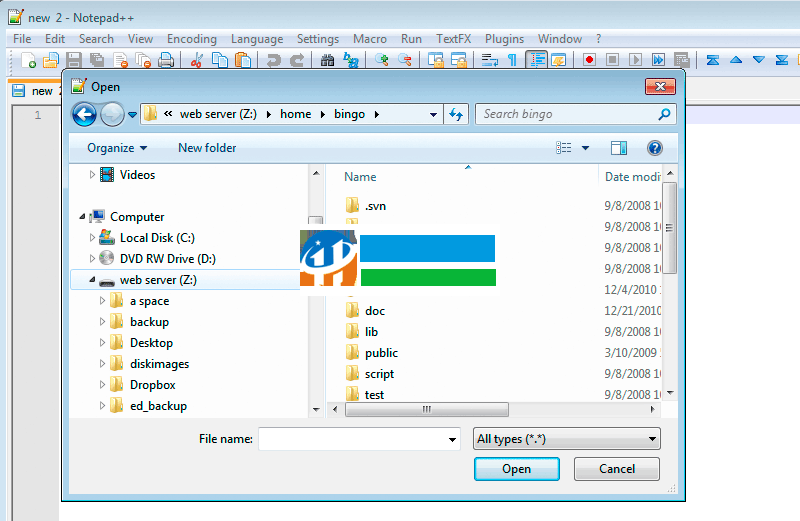The image size is (800, 521).
Task: Click web server (Z:) in address breadcrumb
Action: [x=218, y=114]
